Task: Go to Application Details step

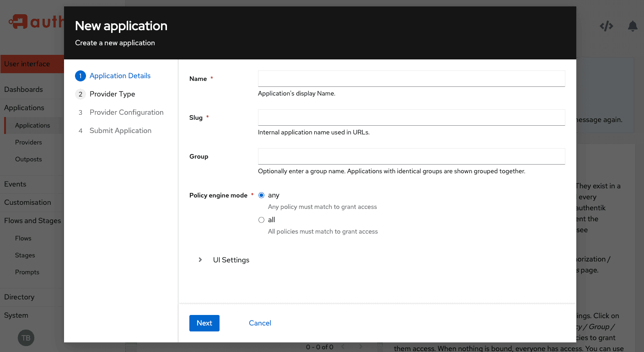Action: point(120,76)
